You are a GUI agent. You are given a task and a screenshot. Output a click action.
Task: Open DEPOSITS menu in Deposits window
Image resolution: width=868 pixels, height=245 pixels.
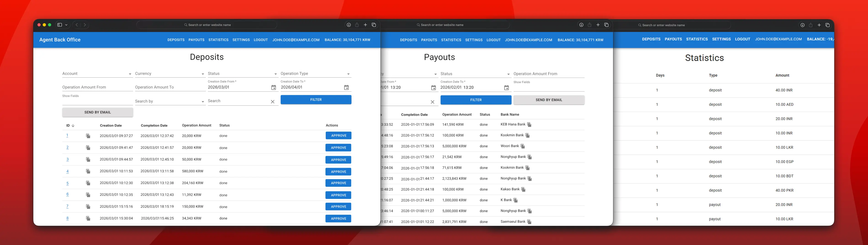[176, 40]
